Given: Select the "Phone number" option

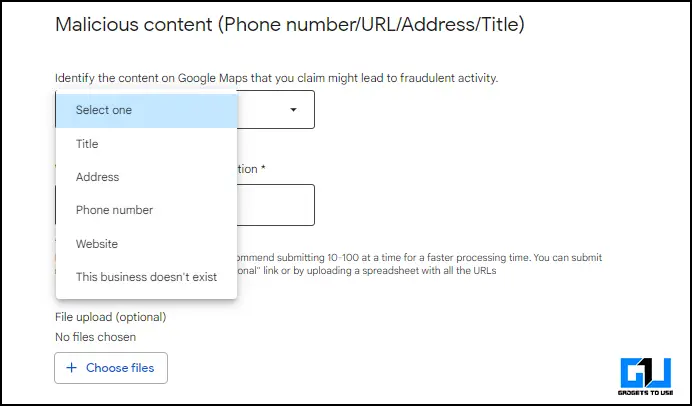Looking at the screenshot, I should click(147, 210).
